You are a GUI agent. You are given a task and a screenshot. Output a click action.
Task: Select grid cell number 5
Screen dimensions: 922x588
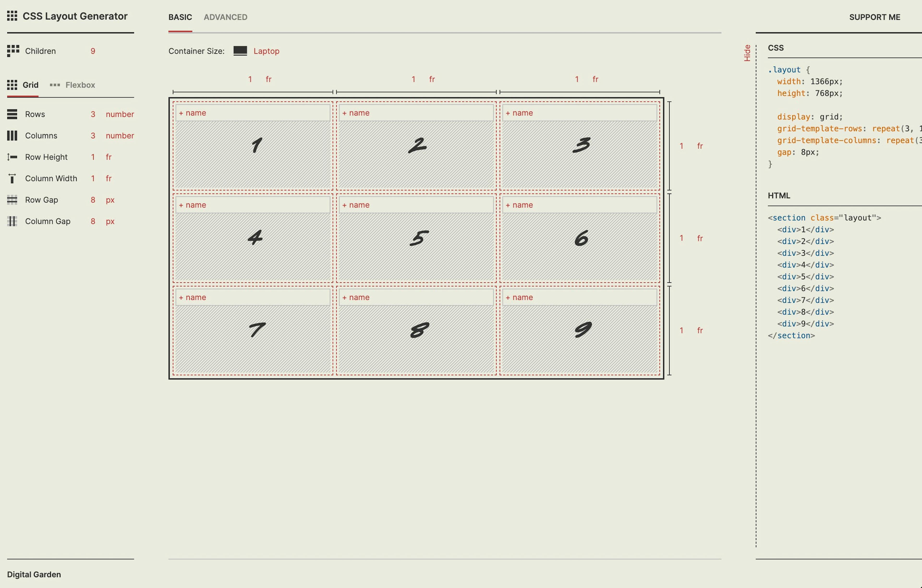pos(416,238)
